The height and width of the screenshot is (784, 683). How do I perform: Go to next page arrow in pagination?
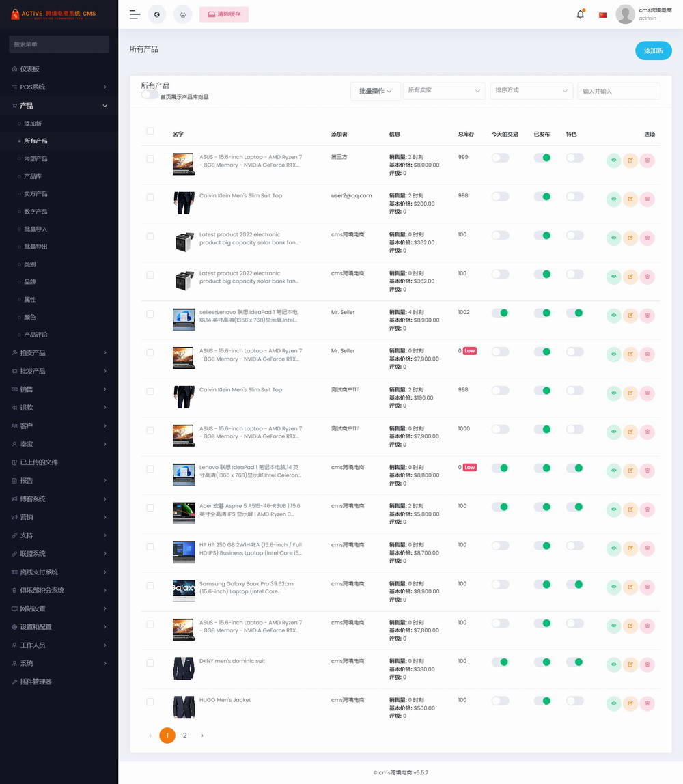click(202, 735)
